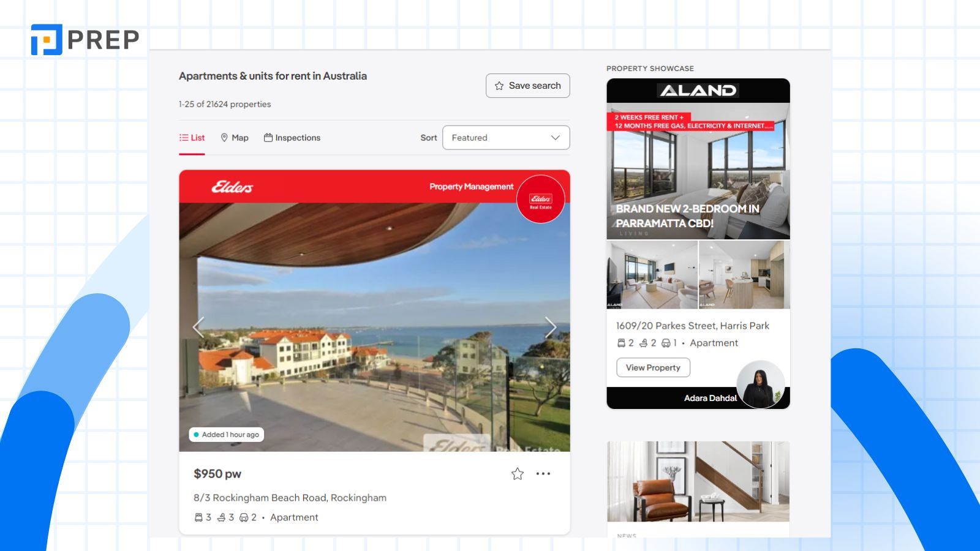
Task: Open the Inspections tab
Action: (292, 138)
